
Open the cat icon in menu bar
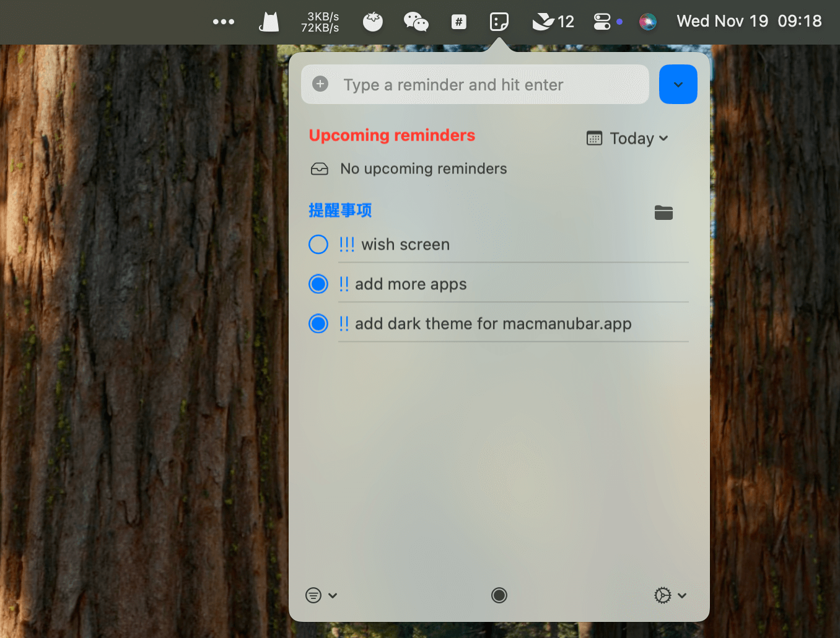tap(269, 22)
